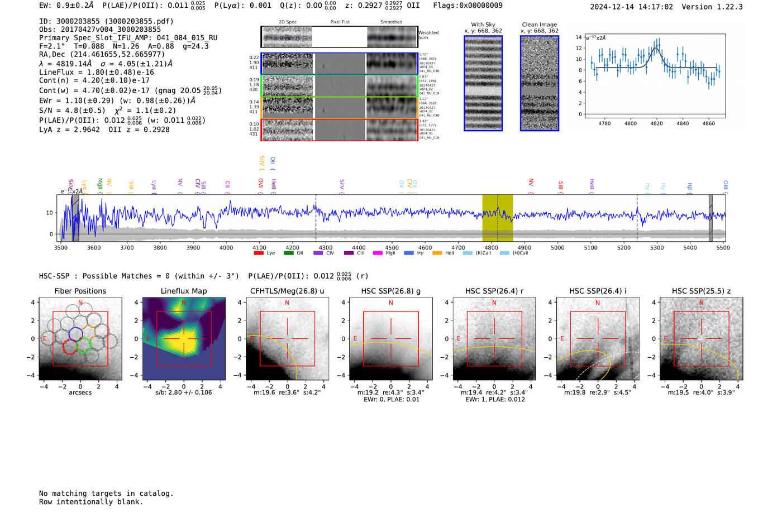
Task: Click the red N marker in HSC r image
Action: (x=494, y=303)
